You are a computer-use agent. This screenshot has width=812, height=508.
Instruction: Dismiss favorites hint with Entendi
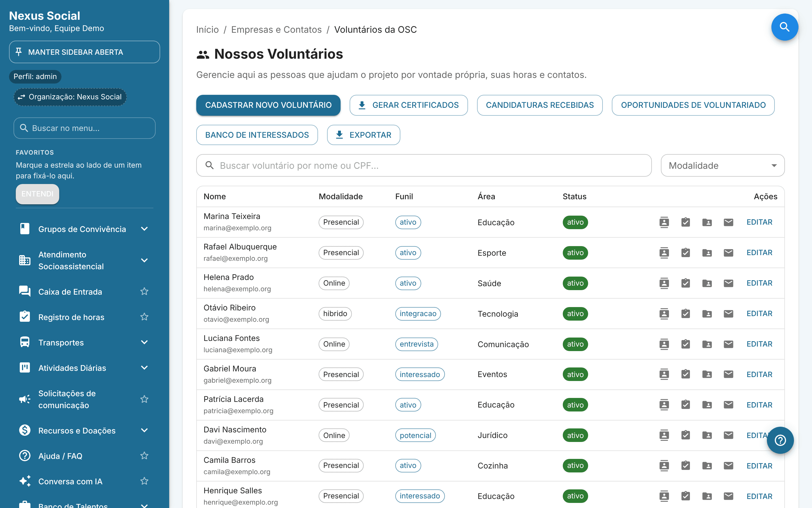tap(37, 194)
